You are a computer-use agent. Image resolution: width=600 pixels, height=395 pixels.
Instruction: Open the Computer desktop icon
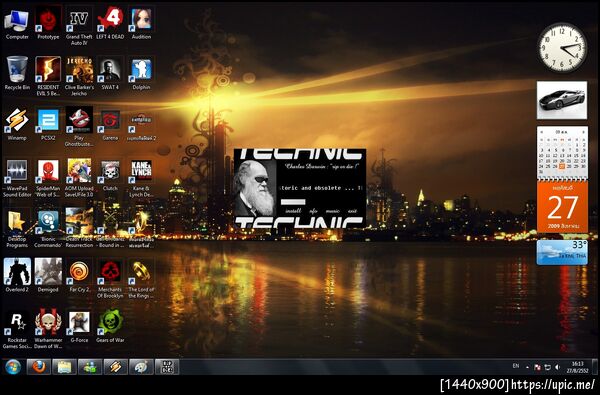17,24
